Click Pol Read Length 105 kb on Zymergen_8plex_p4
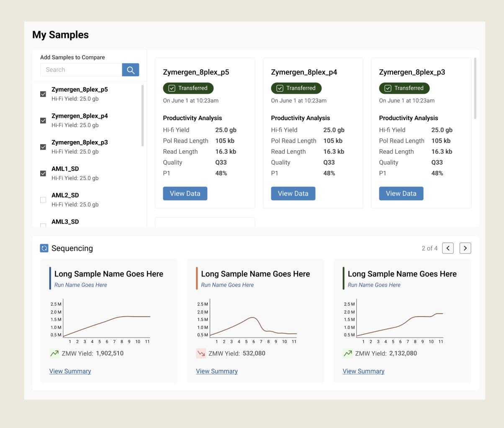This screenshot has width=504, height=428. 333,141
